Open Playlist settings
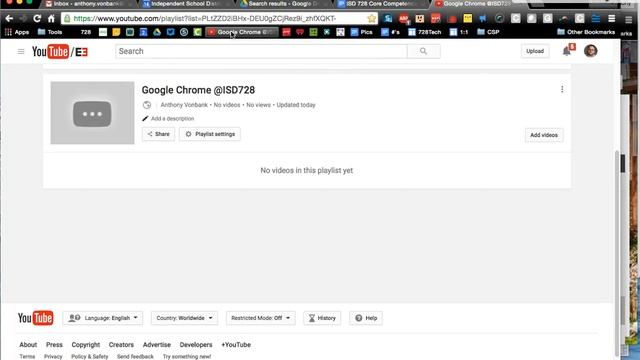Image resolution: width=640 pixels, height=360 pixels. pos(210,134)
